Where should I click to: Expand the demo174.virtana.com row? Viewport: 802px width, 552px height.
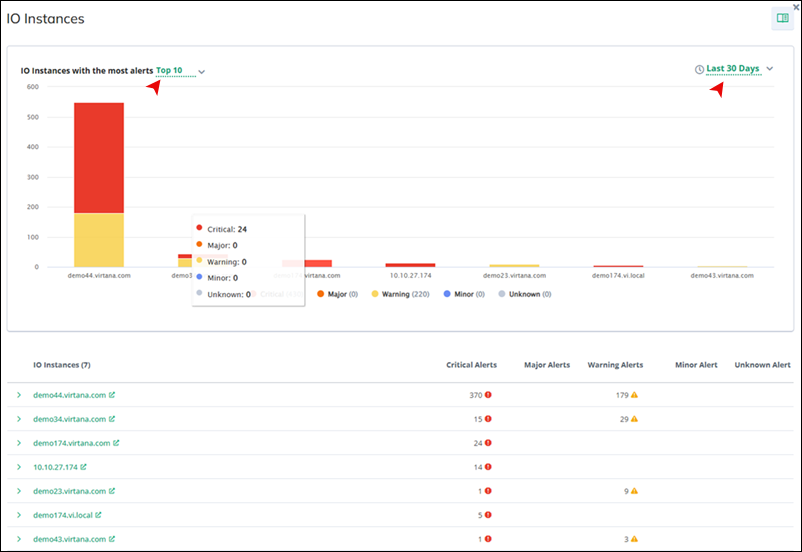tap(18, 443)
